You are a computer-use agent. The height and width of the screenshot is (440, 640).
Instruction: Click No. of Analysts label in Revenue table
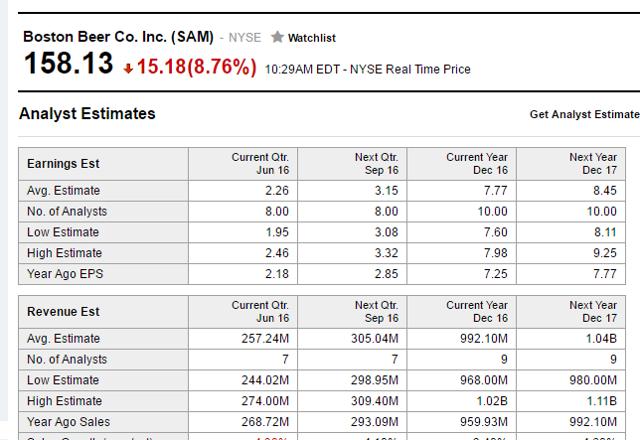point(67,360)
